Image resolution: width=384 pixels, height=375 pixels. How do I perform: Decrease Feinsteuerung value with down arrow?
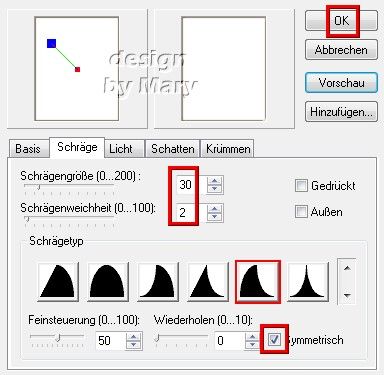point(134,345)
